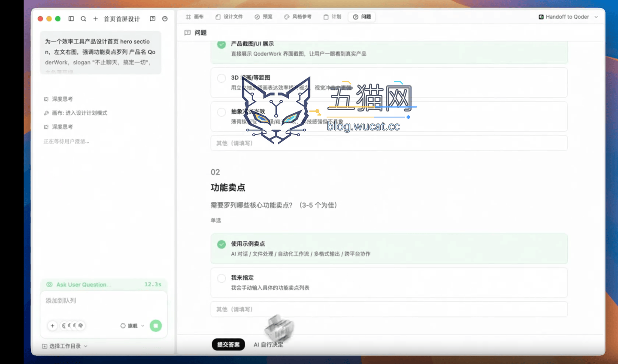The width and height of the screenshot is (618, 364).
Task: Click the 深度思考 icon below 画布 row
Action: pos(46,127)
